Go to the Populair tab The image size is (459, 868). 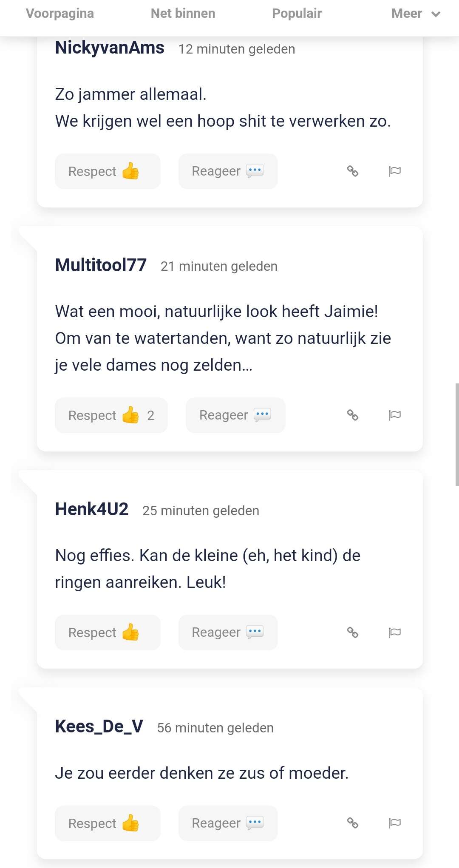tap(297, 14)
